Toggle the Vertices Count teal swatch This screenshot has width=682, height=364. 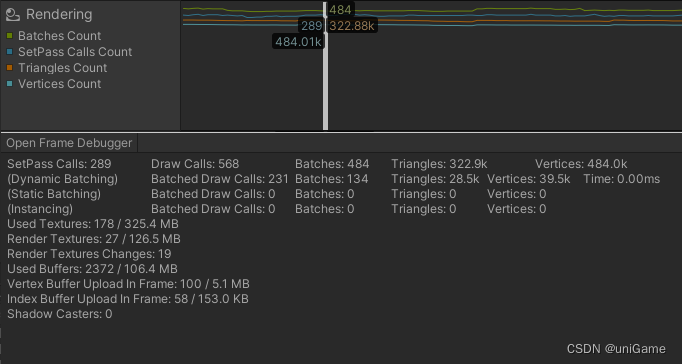pos(10,83)
